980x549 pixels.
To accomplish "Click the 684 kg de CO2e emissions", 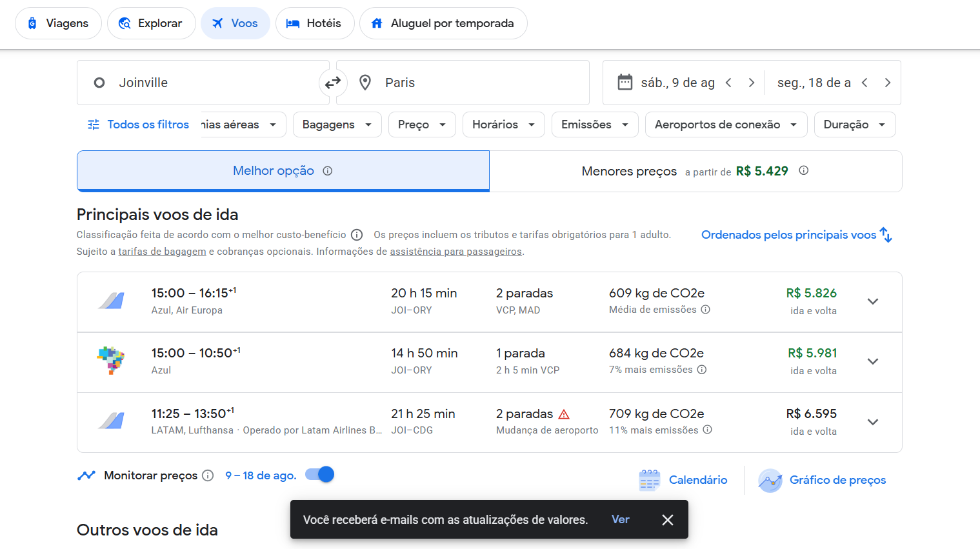I will 656,353.
